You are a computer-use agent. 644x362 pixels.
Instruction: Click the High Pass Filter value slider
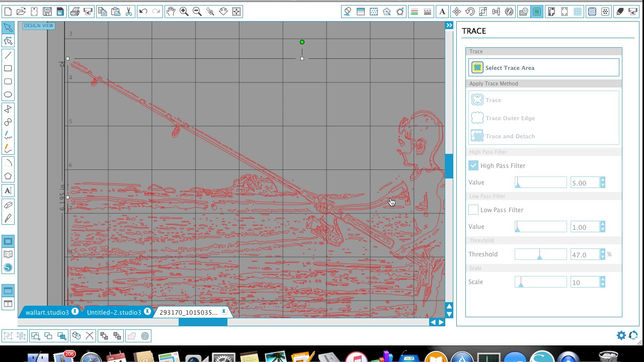tap(541, 183)
